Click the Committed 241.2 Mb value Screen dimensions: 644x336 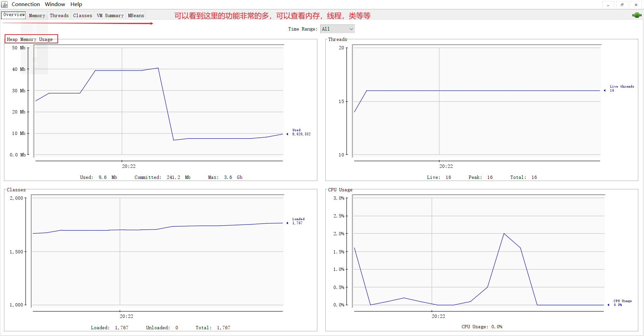coord(162,177)
